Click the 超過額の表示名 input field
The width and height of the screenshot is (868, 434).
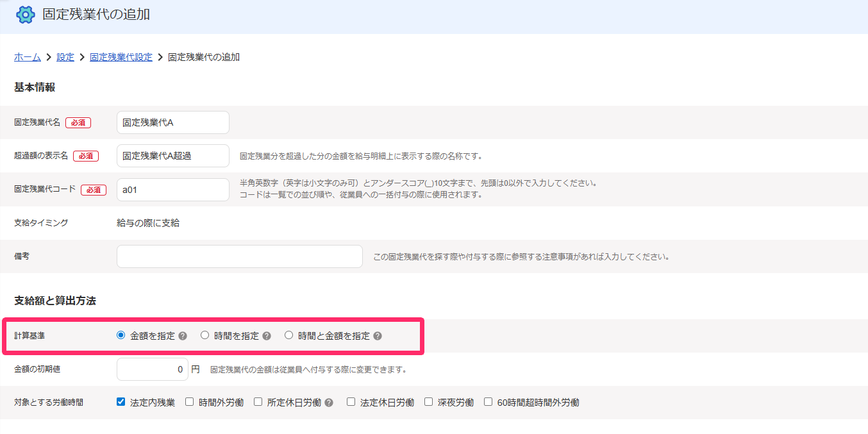(x=173, y=156)
